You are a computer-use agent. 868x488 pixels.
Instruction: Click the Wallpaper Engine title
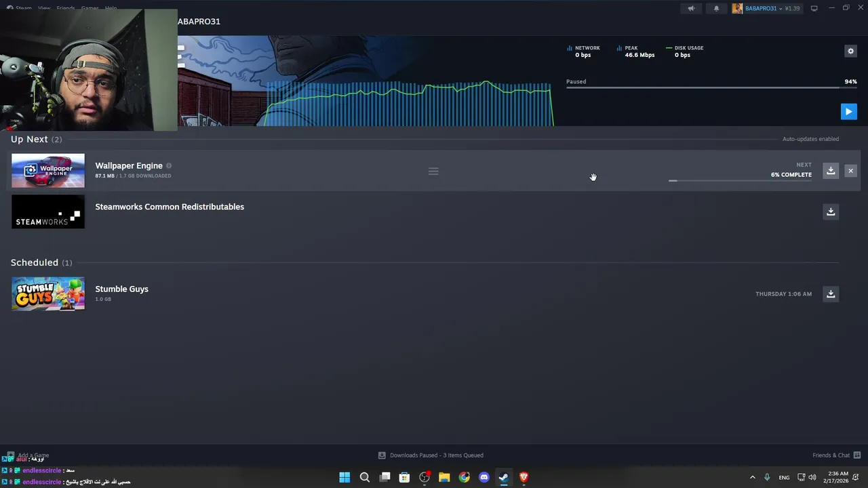coord(129,165)
